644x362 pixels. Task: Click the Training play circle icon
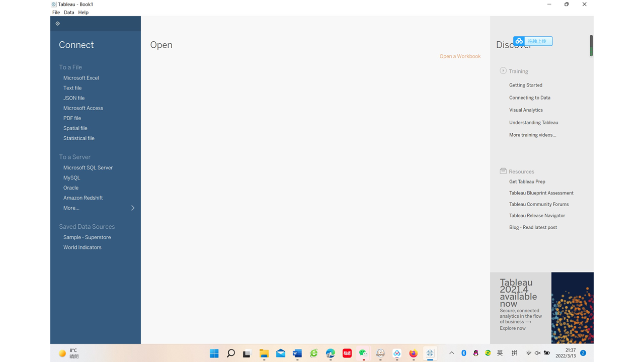(503, 71)
